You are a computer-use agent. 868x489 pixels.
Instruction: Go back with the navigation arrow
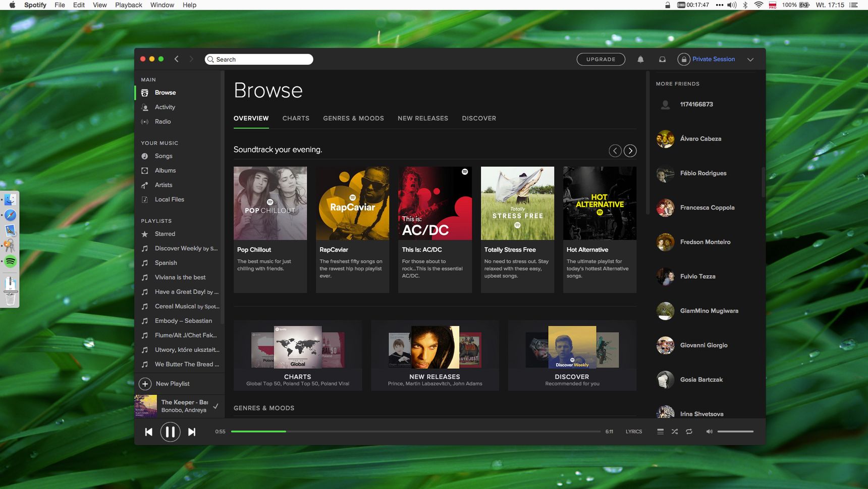click(177, 59)
